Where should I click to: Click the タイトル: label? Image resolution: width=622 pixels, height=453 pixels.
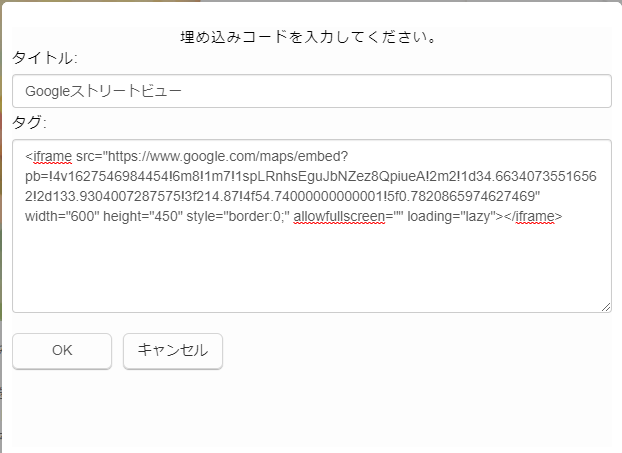[44, 58]
